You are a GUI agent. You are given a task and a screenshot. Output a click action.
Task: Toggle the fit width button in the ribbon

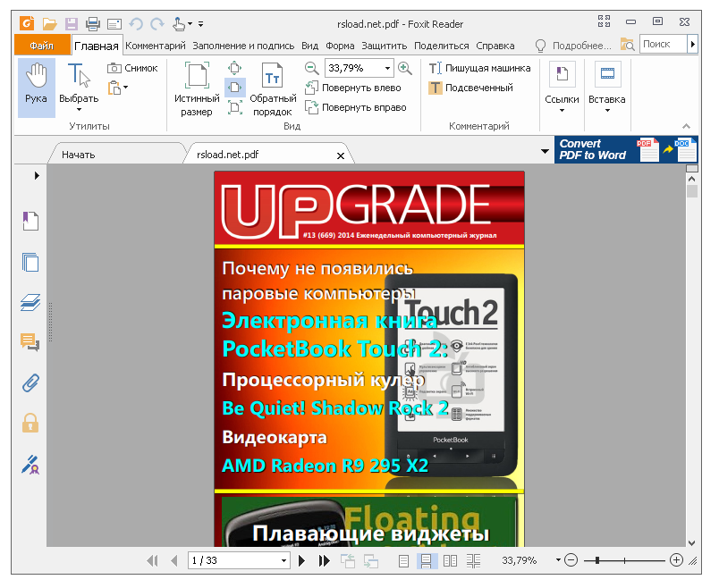click(235, 88)
